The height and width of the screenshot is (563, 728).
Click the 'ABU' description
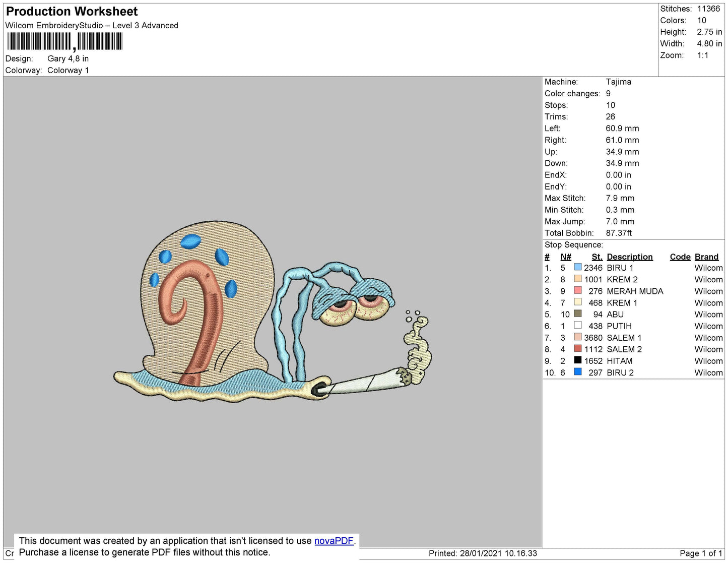[x=615, y=314]
